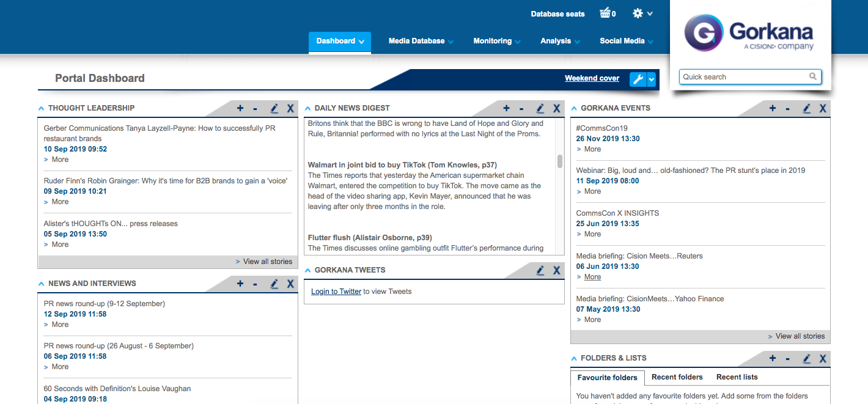Switch to Recent folders tab
Viewport: 868px width, 404px height.
point(677,377)
